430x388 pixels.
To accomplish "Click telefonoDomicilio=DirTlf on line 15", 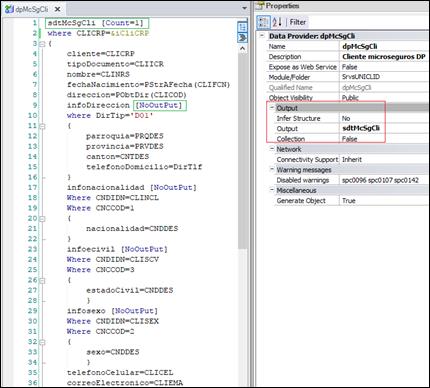I will pos(144,167).
